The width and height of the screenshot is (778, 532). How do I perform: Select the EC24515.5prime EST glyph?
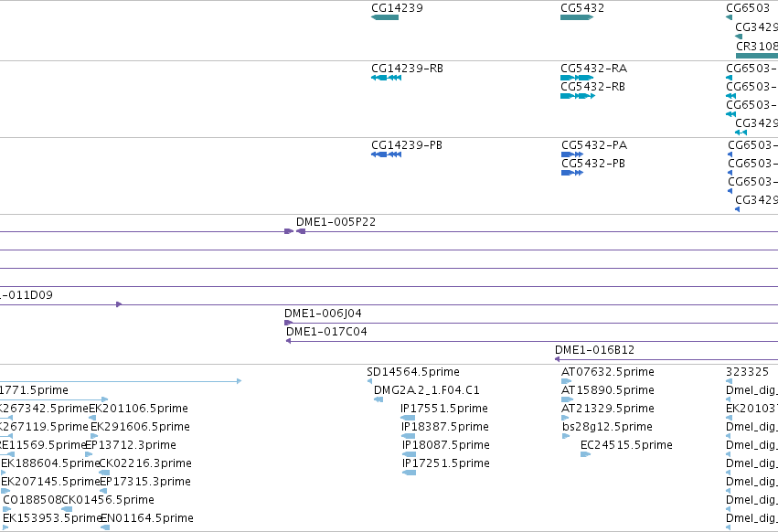click(585, 454)
